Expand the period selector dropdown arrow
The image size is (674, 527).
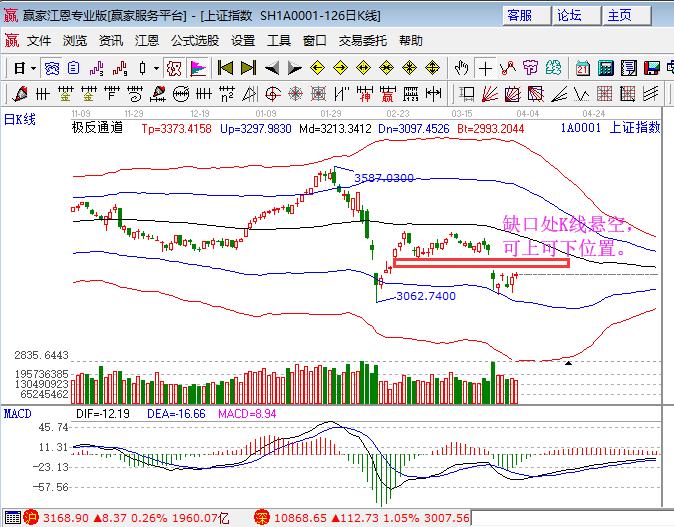tap(33, 68)
